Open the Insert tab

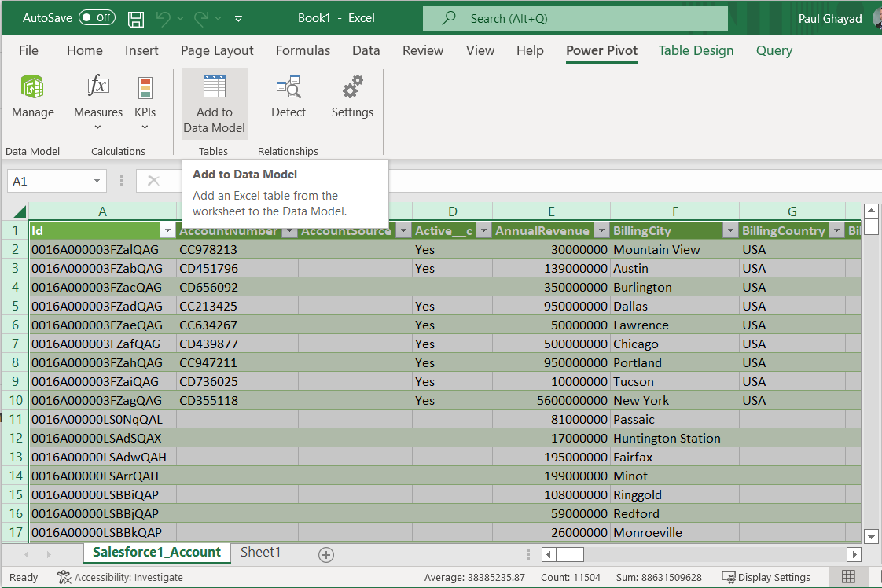[x=141, y=50]
